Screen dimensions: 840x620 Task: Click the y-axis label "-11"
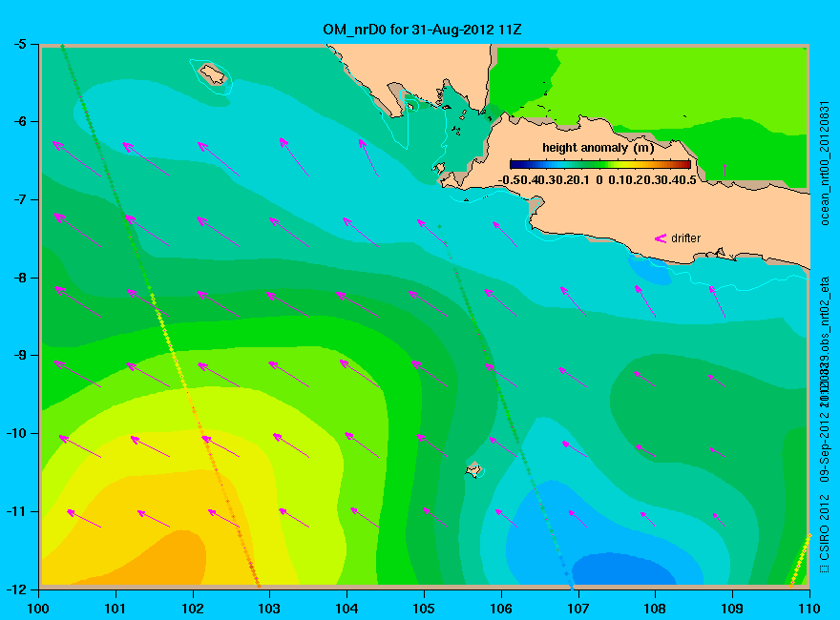pyautogui.click(x=16, y=511)
